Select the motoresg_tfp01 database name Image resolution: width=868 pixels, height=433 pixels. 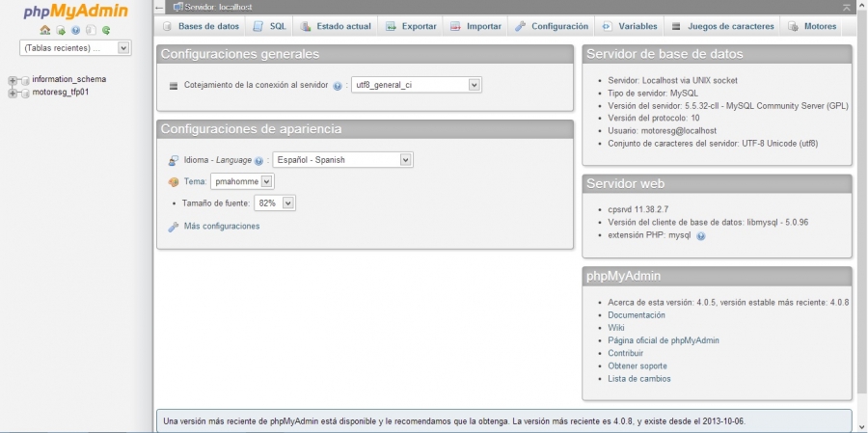tap(61, 92)
